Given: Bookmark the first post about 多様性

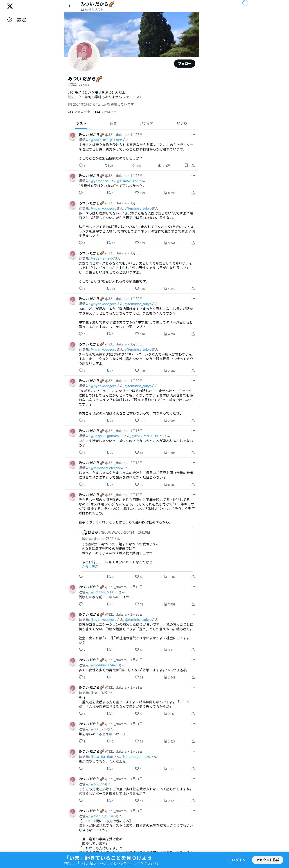Looking at the screenshot, I should click(186, 165).
